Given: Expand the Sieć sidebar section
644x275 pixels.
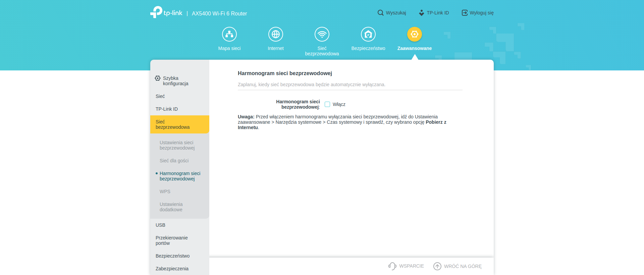Looking at the screenshot, I should click(160, 96).
